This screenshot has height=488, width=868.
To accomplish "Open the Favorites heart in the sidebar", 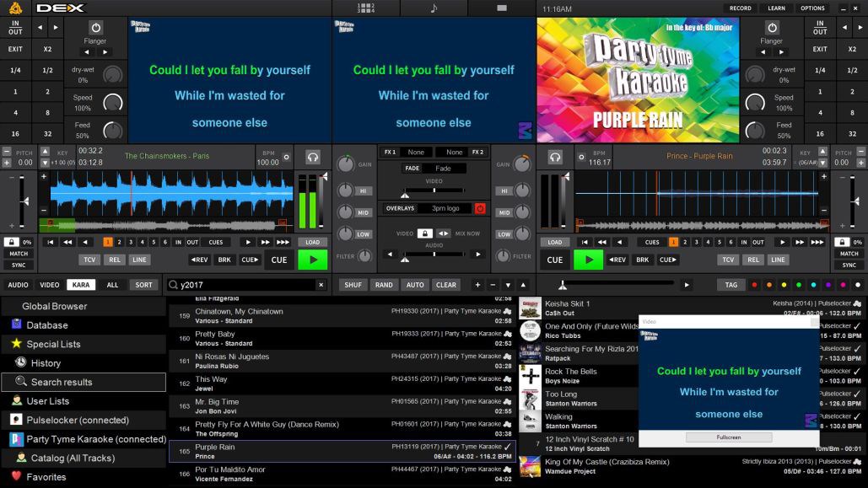I will [16, 475].
